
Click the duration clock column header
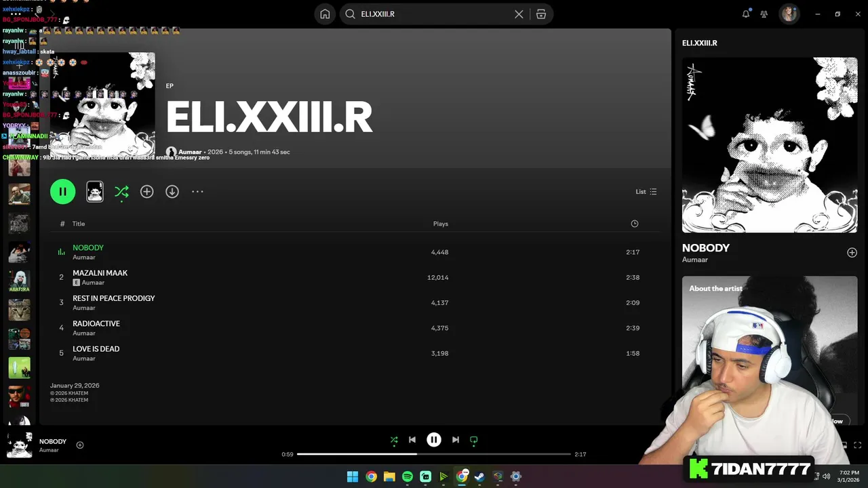click(x=634, y=224)
